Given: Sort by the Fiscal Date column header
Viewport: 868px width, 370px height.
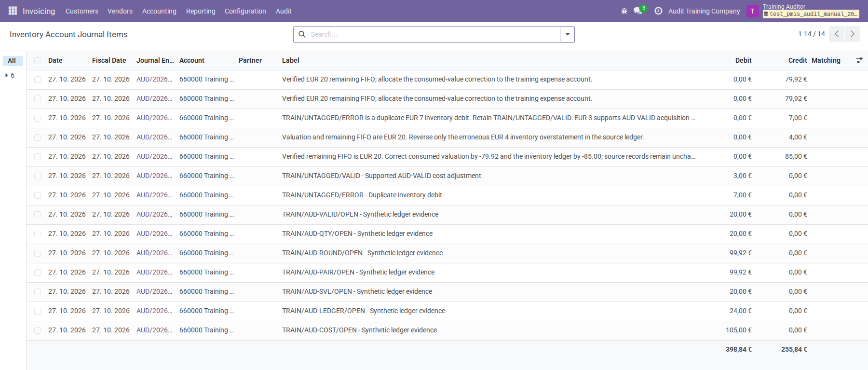Looking at the screenshot, I should coord(109,60).
